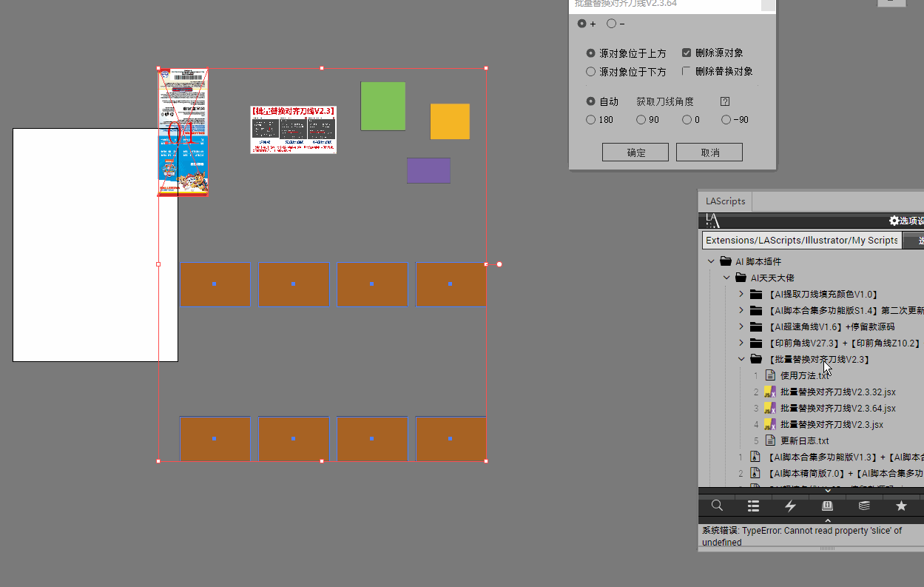Click the lightning bolt icon in LAScripts
Screen dimensions: 924x587
coord(790,506)
